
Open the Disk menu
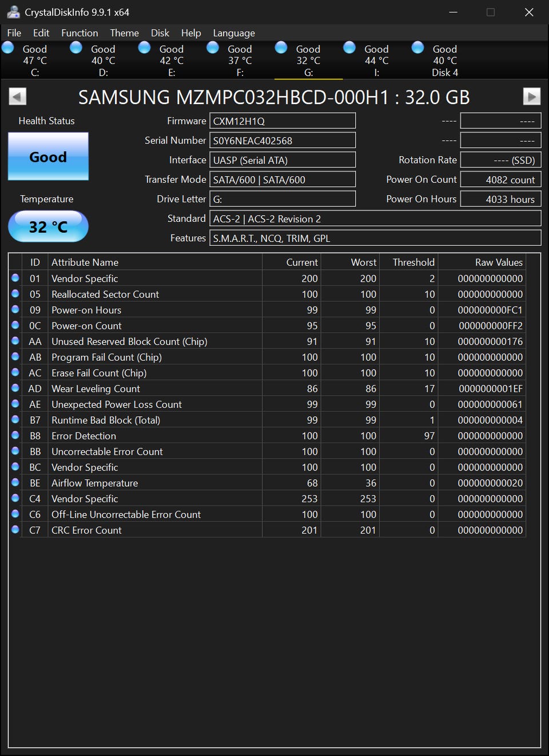[x=160, y=33]
